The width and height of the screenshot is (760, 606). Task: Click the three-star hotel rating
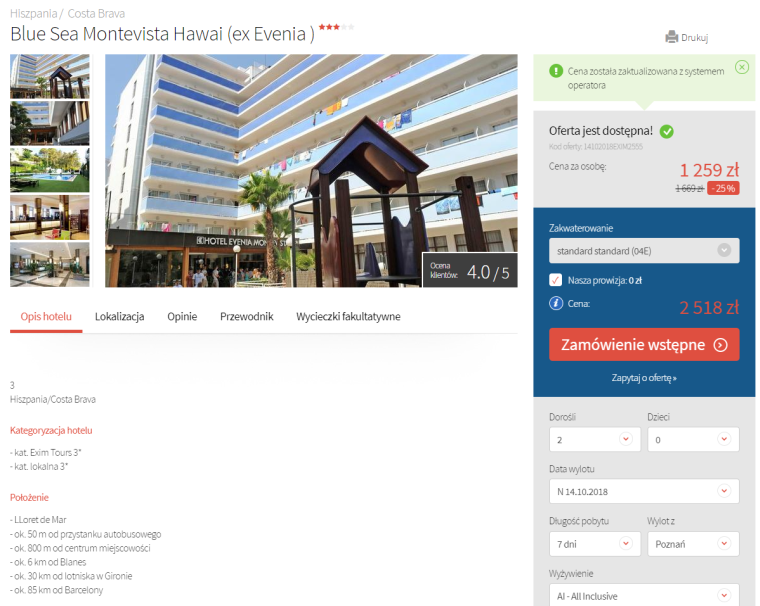coord(336,27)
